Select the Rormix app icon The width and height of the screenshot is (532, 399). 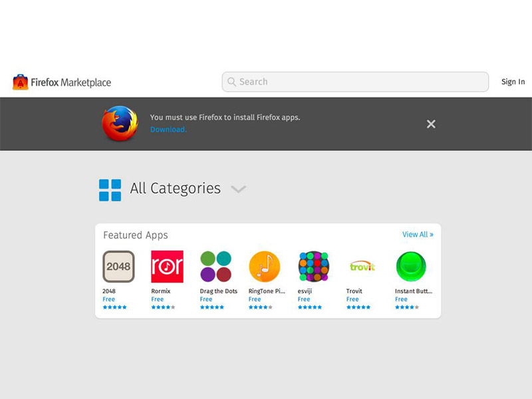tap(167, 267)
